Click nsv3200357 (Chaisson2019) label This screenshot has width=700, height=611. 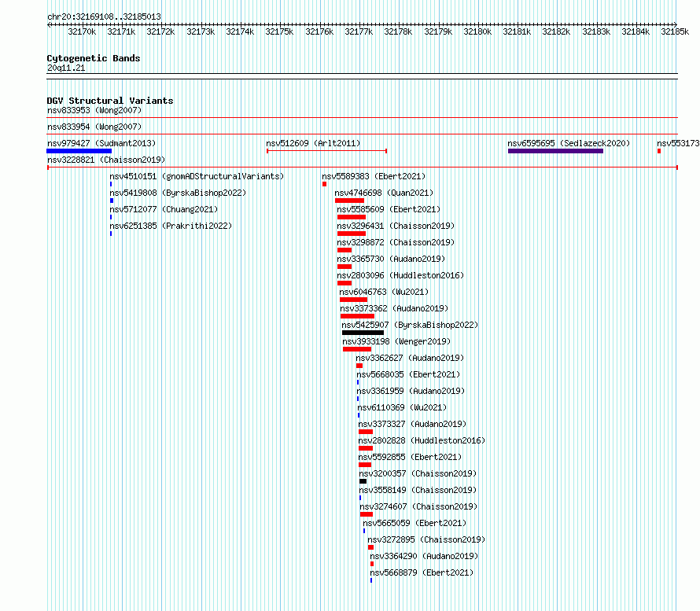tap(418, 473)
